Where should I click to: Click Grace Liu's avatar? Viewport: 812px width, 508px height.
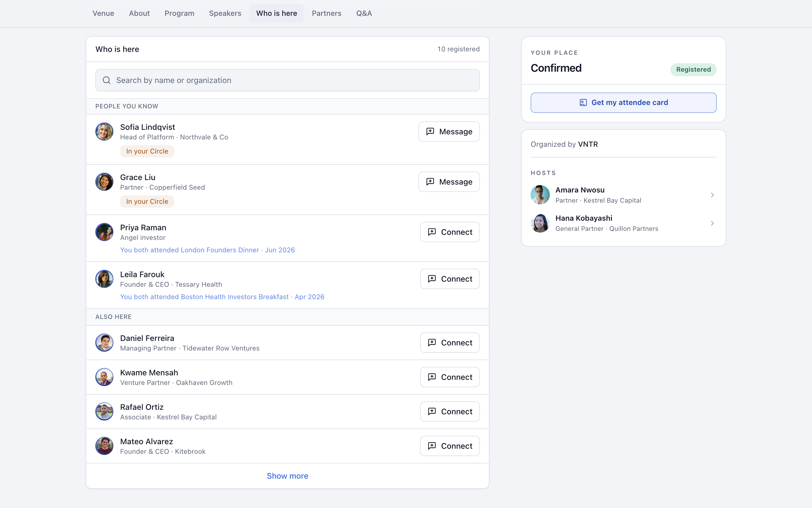click(x=104, y=182)
